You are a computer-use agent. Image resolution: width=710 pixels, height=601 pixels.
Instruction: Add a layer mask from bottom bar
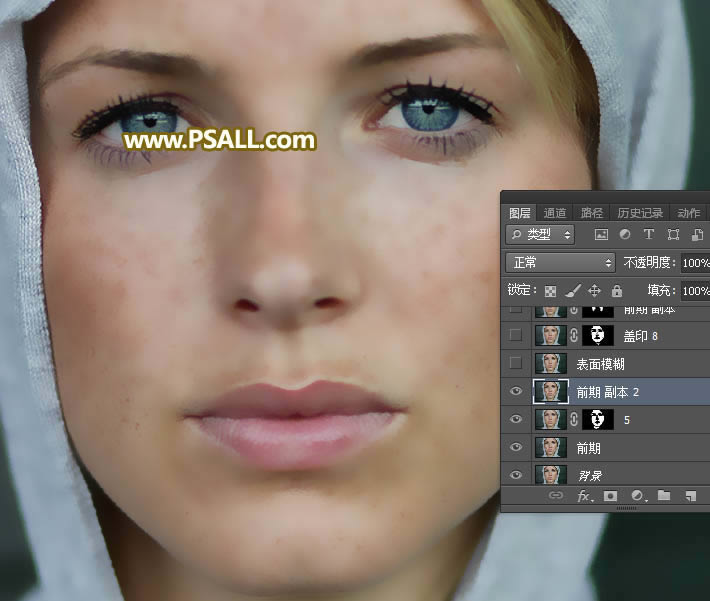[609, 496]
